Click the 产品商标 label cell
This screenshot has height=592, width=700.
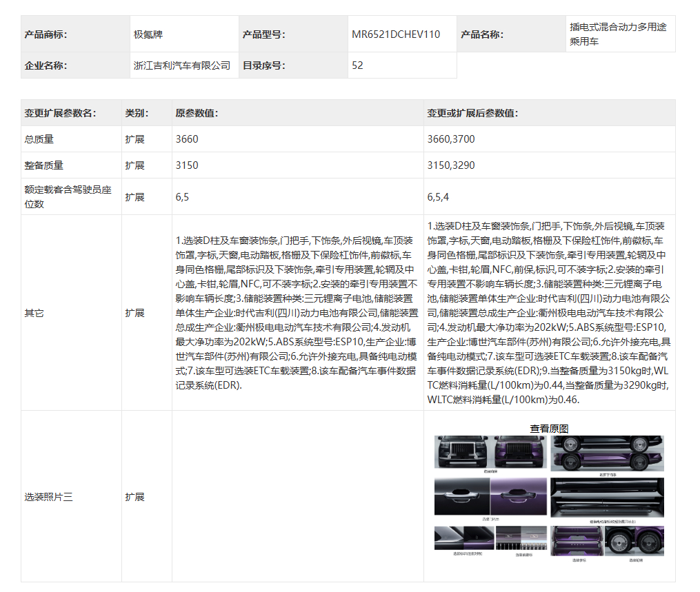click(75, 34)
